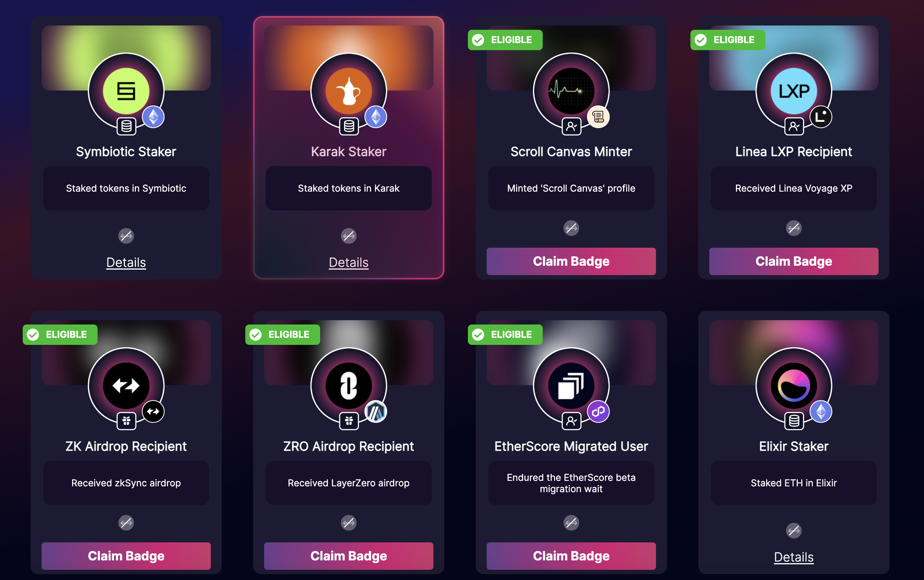Click the Karak Staker teapot logo

pyautogui.click(x=349, y=91)
